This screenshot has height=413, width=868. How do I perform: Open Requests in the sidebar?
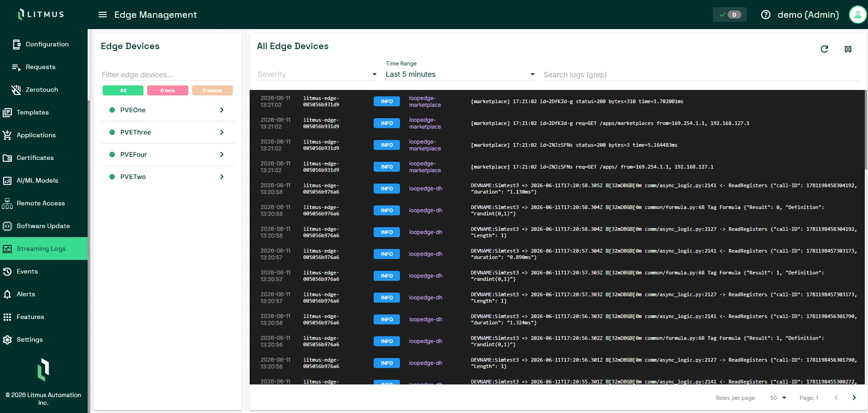tap(40, 67)
